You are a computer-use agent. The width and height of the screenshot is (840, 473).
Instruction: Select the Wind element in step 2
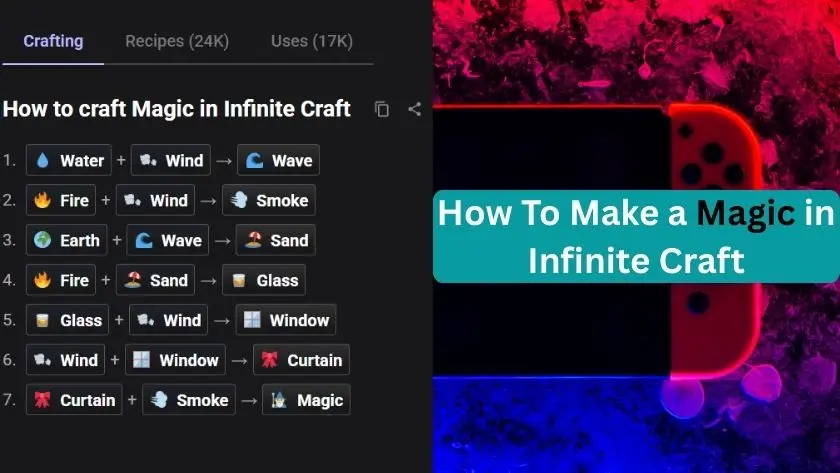[x=155, y=200]
